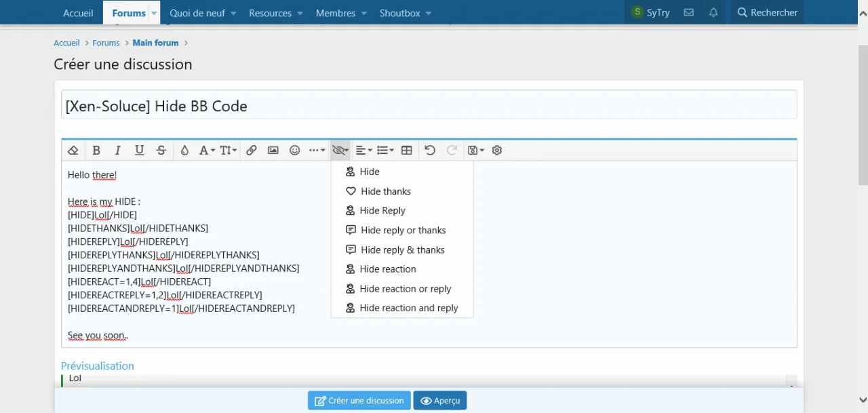Expand the alignment options dropdown
This screenshot has width=868, height=413.
363,150
